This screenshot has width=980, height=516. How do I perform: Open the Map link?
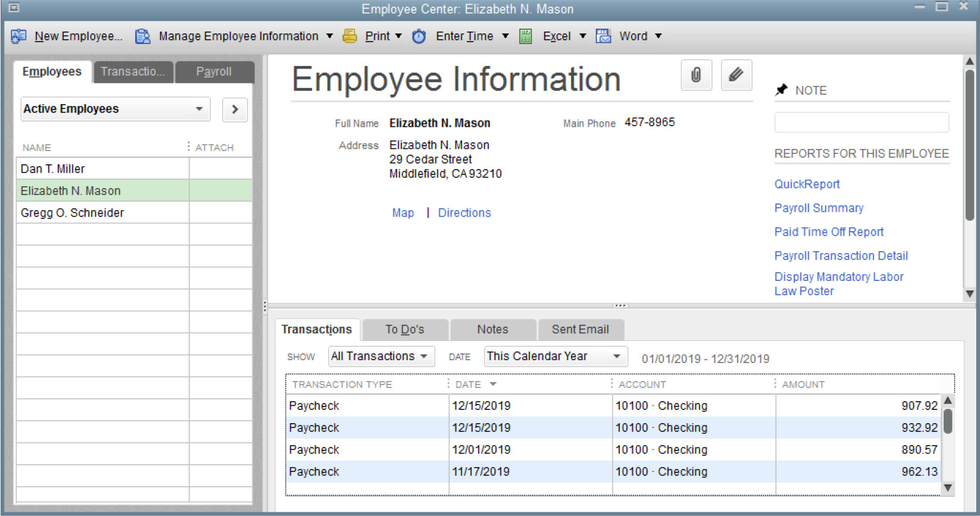point(403,213)
